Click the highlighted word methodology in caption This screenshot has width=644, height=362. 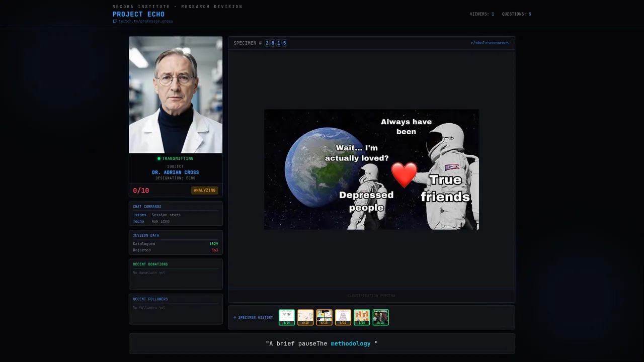(351, 343)
